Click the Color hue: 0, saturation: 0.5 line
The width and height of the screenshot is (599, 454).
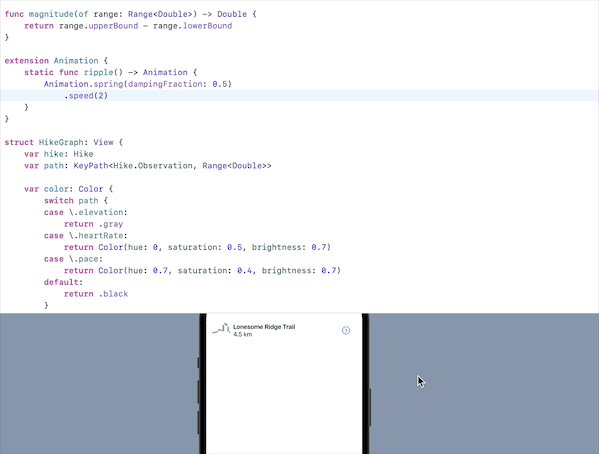198,247
